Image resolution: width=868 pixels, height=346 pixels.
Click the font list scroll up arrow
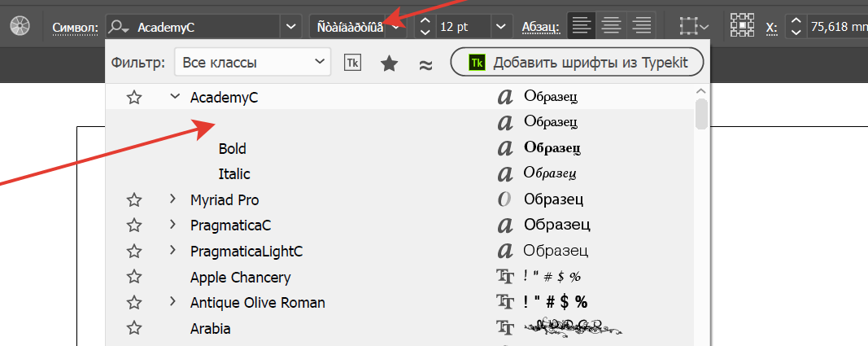coord(701,91)
